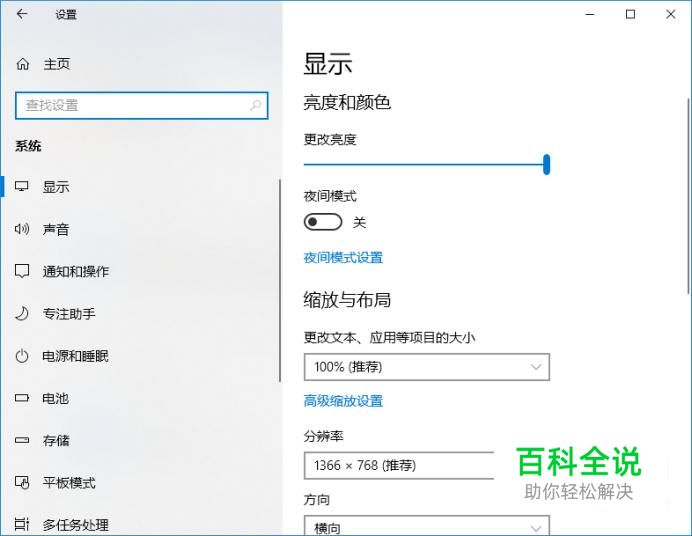This screenshot has width=692, height=536.
Task: Click the 缩放与布局 heading
Action: point(347,300)
